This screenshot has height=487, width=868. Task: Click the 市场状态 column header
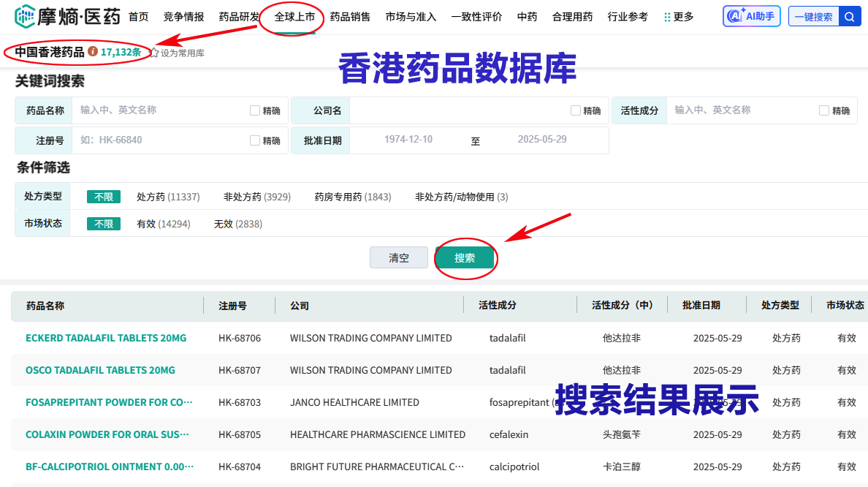[845, 305]
